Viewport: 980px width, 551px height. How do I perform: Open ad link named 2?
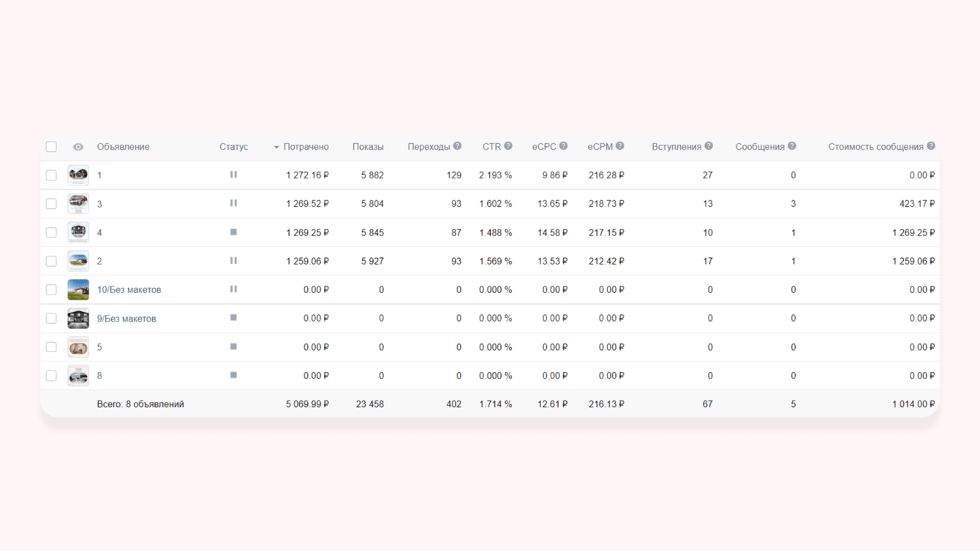pyautogui.click(x=99, y=261)
